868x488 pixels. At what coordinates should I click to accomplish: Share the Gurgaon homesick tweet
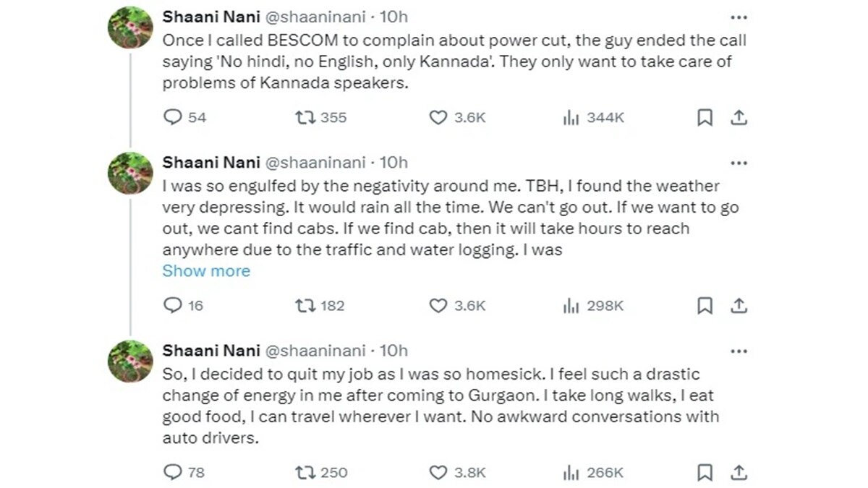click(x=739, y=473)
